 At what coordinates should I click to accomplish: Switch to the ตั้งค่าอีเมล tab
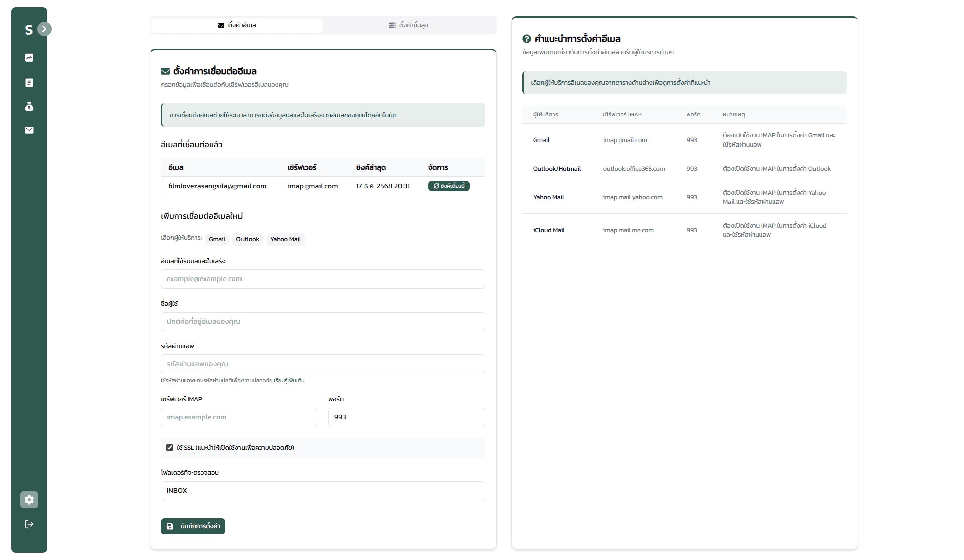[237, 25]
